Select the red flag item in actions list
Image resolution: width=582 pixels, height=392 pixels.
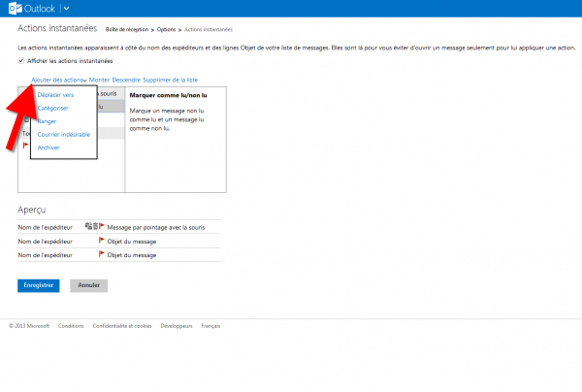pos(25,146)
